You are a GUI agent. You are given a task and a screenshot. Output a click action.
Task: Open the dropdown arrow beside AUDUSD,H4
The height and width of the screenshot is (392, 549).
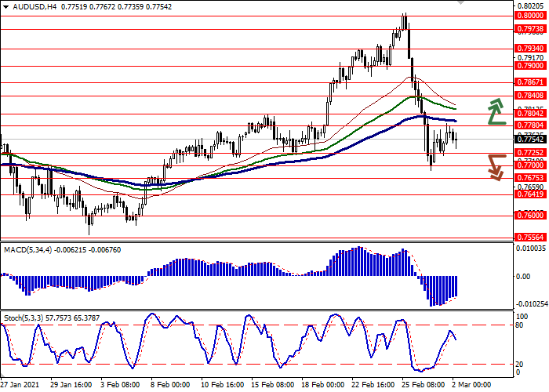point(5,6)
